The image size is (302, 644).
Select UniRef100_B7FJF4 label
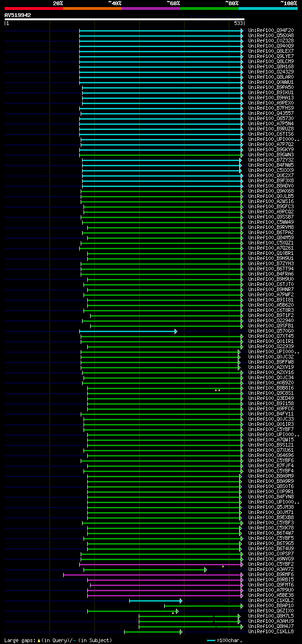click(x=271, y=465)
